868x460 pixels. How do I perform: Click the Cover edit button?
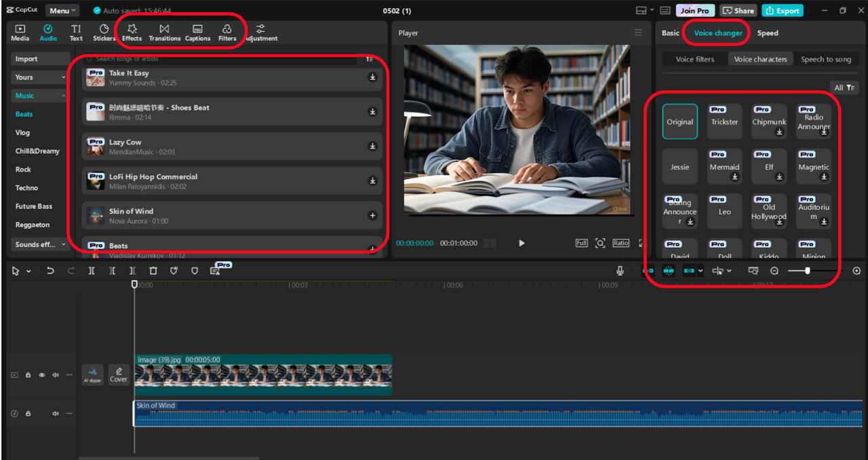[119, 375]
